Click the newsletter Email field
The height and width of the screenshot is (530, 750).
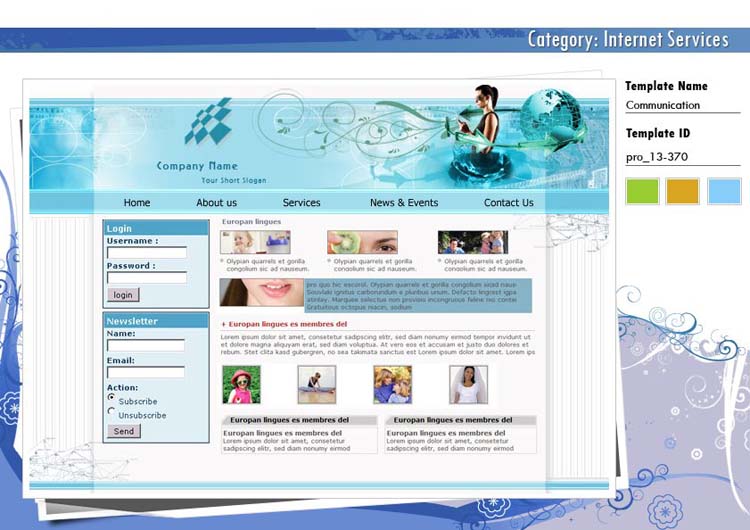tap(146, 372)
